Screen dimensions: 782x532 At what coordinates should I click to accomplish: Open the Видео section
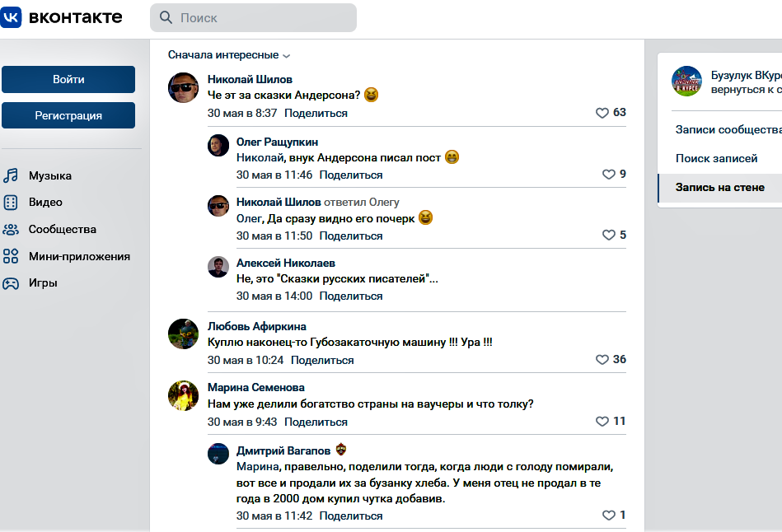45,202
